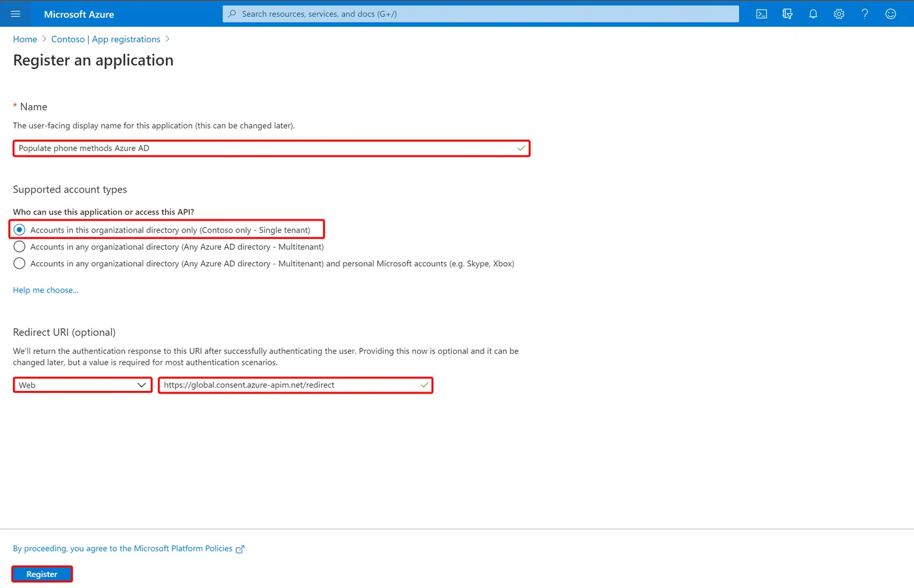Click the Microsoft Azure brand title
914x588 pixels.
coord(79,14)
